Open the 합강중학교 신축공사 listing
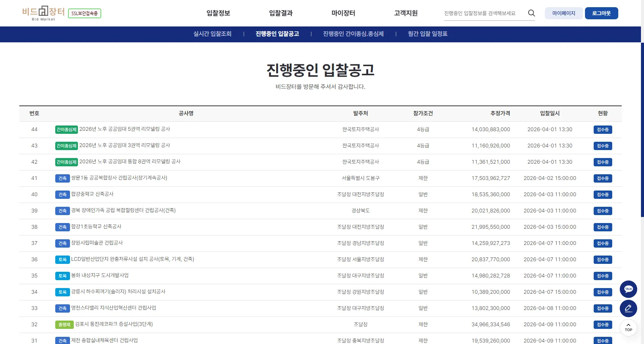 point(92,194)
